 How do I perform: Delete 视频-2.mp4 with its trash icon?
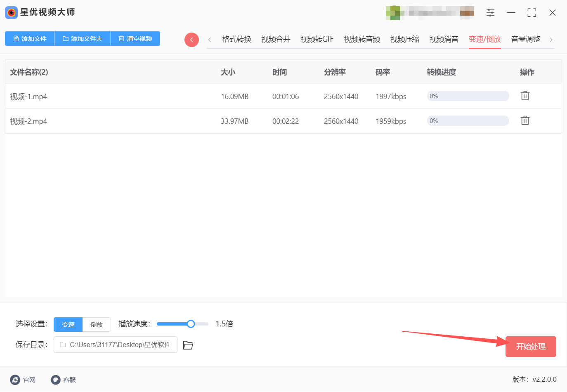[525, 120]
